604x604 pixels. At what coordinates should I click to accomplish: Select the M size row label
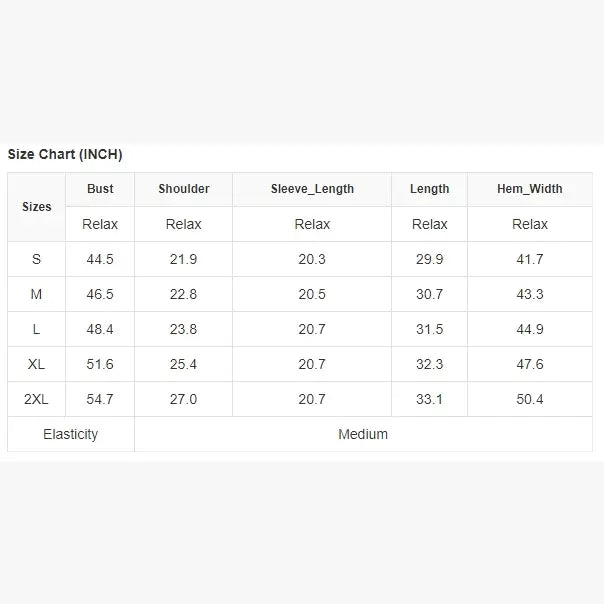[36, 294]
